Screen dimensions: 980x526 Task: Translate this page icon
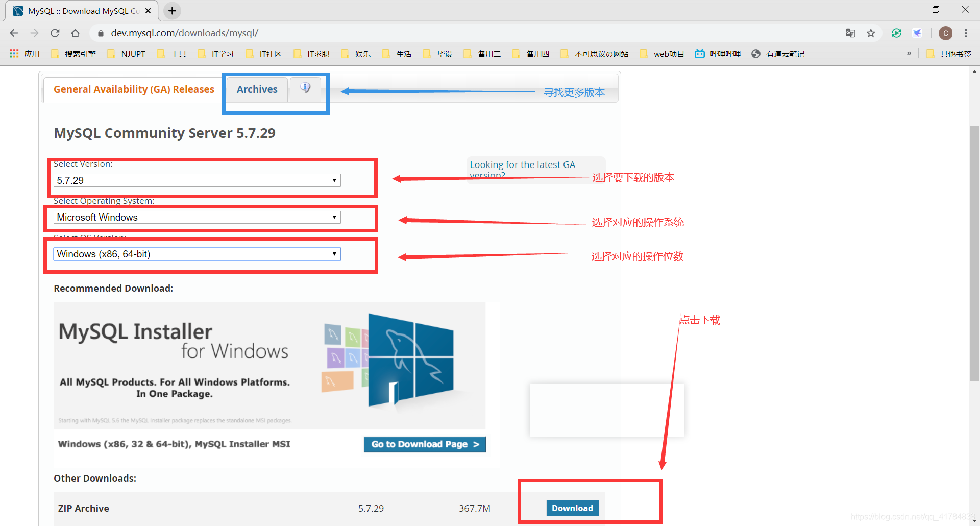click(850, 33)
